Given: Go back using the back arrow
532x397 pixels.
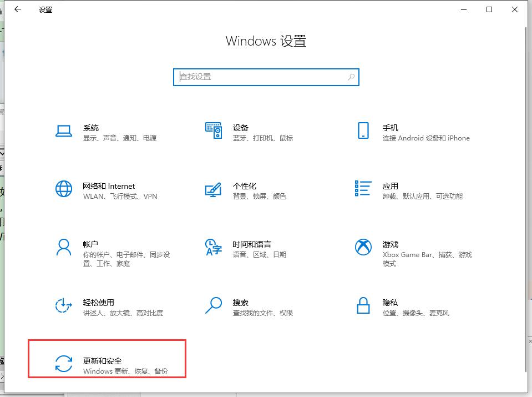Looking at the screenshot, I should click(18, 9).
